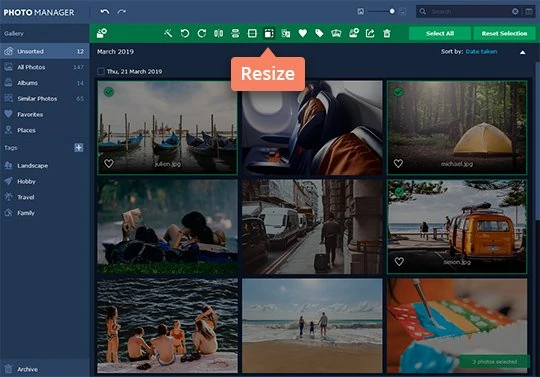
Task: Open the Unsorted gallery section
Action: (x=44, y=51)
